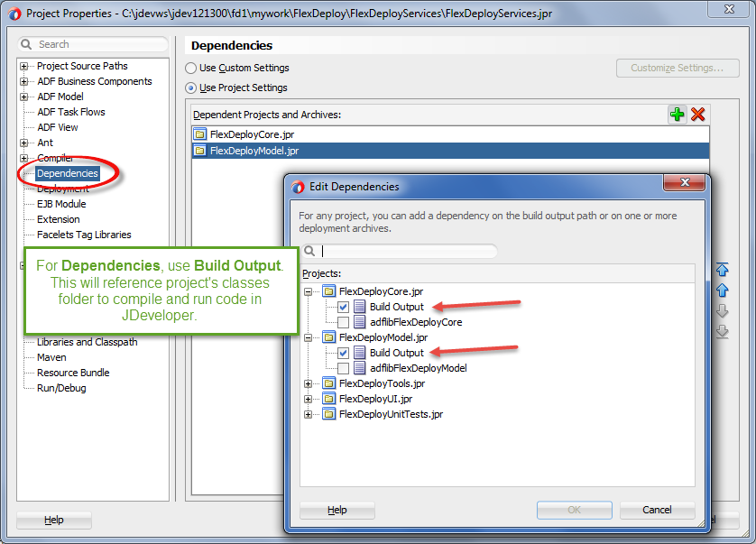Open the Resource Bundle category

pyautogui.click(x=73, y=373)
